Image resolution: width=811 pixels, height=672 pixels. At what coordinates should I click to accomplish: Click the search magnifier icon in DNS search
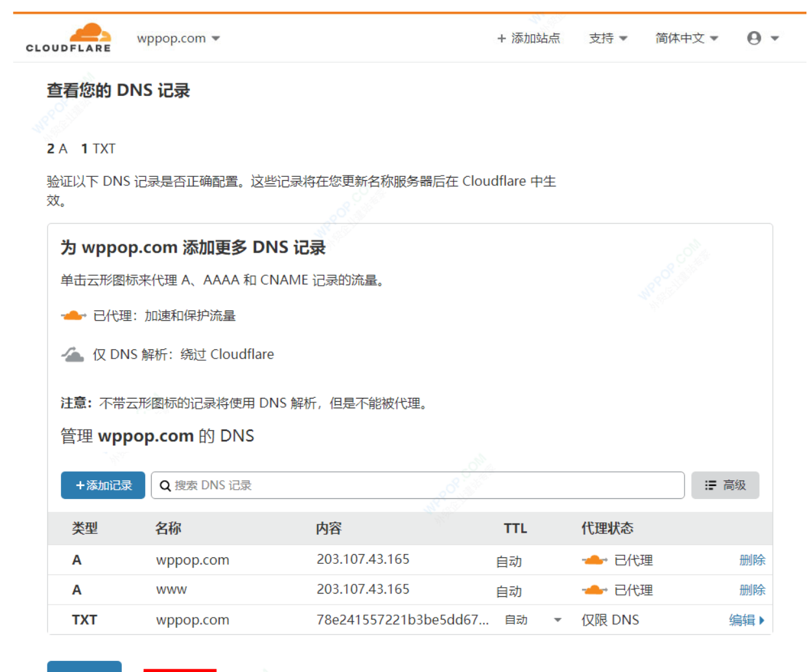click(165, 485)
